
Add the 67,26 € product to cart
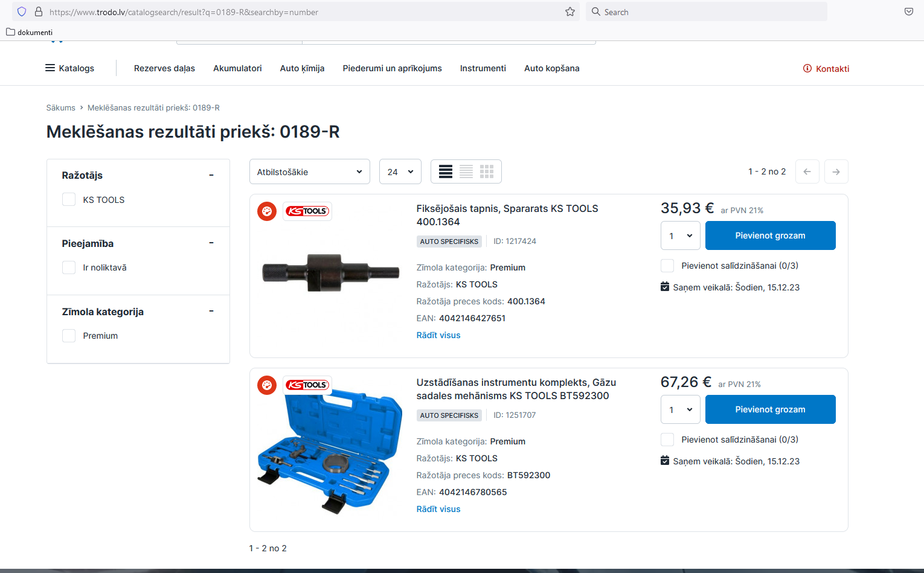click(771, 409)
